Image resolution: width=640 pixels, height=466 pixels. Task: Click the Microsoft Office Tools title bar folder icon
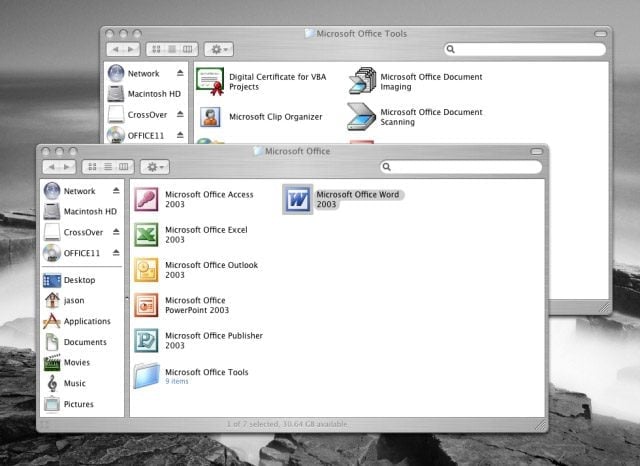pyautogui.click(x=310, y=33)
